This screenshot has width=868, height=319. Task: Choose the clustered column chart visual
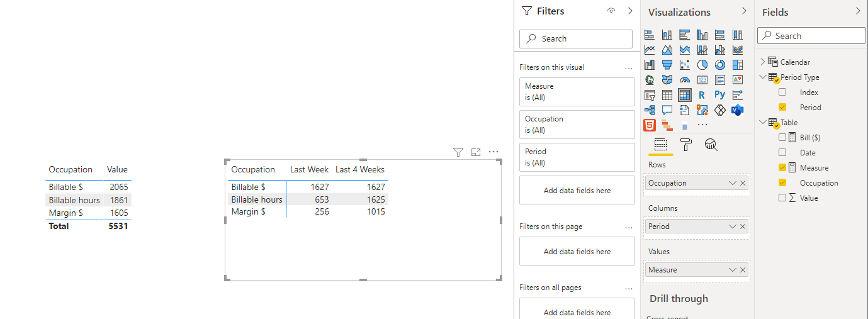pyautogui.click(x=702, y=35)
